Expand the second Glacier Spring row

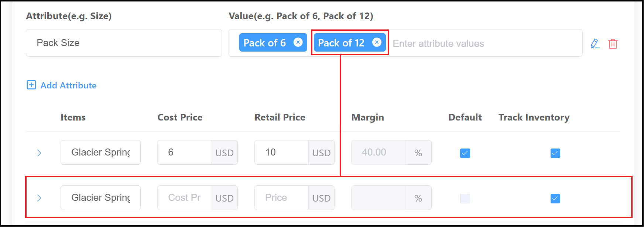click(39, 198)
